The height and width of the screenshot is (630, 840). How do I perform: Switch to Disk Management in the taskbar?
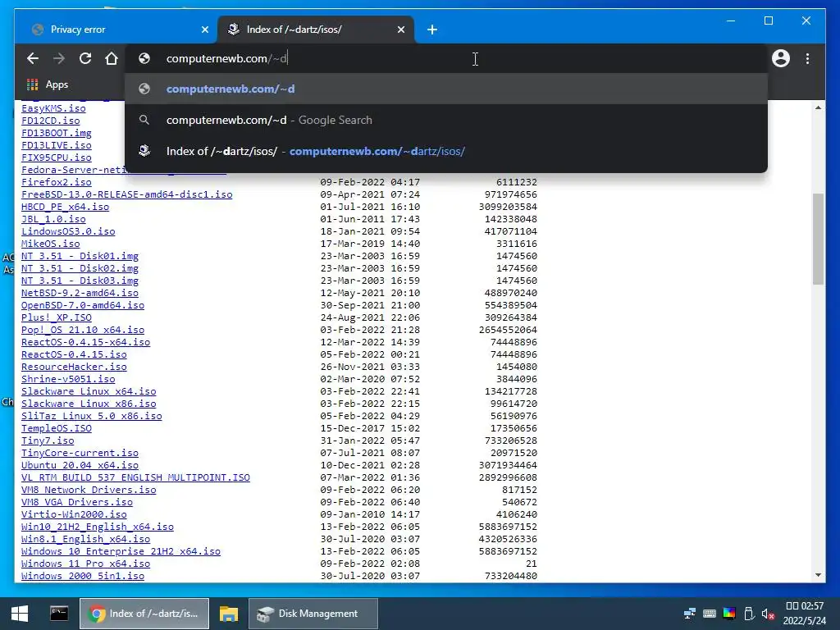click(313, 614)
